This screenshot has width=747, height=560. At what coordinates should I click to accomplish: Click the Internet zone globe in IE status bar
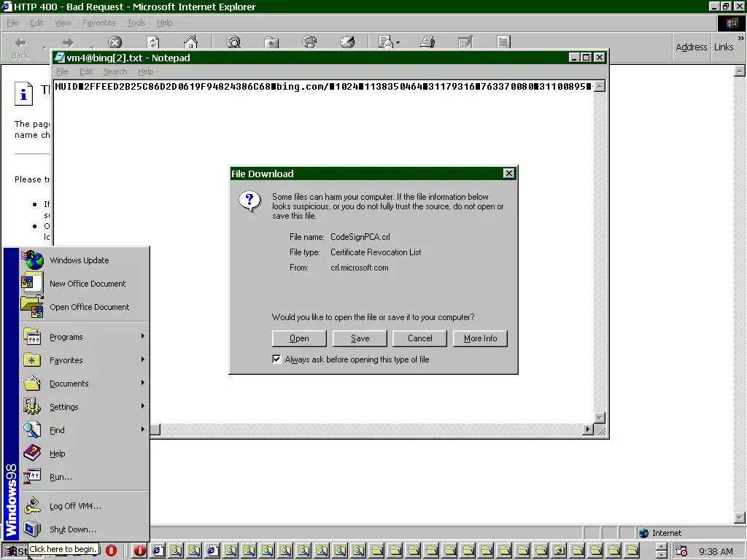click(643, 533)
